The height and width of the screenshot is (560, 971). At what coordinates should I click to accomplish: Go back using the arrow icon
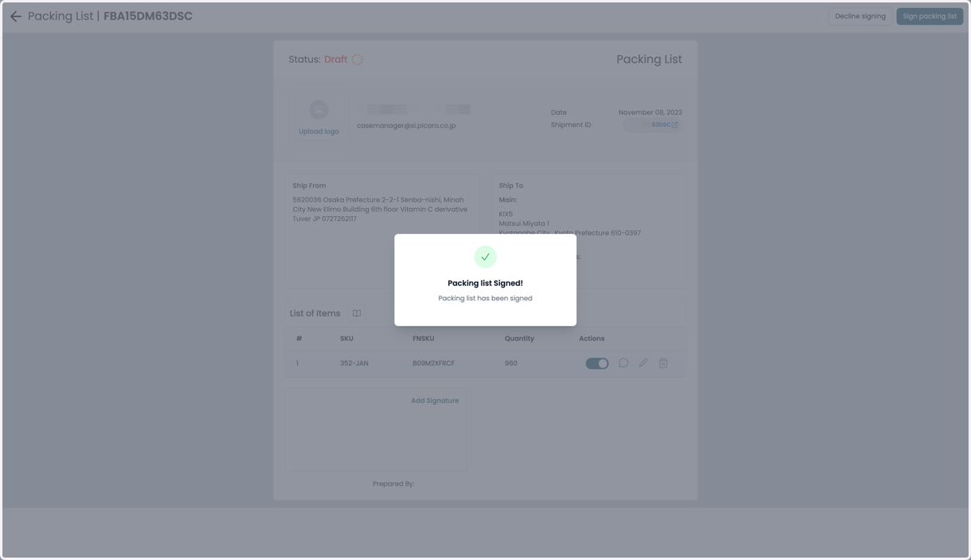[x=15, y=16]
